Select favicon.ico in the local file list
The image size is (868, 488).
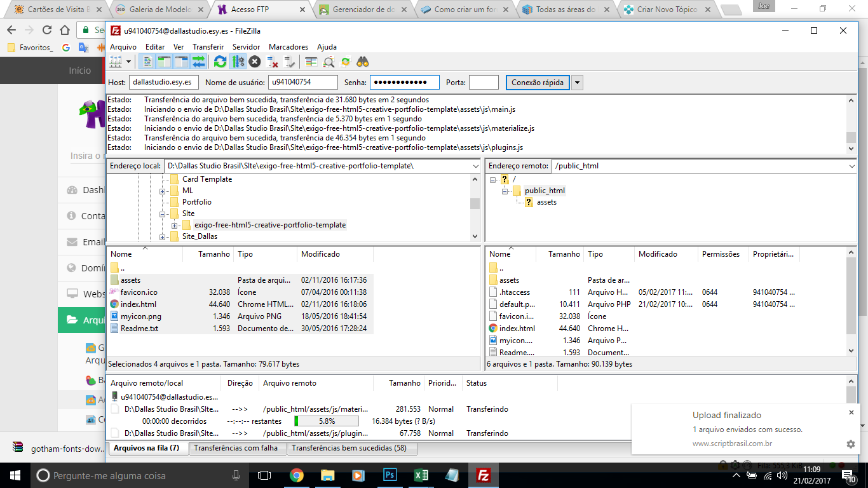[240, 292]
